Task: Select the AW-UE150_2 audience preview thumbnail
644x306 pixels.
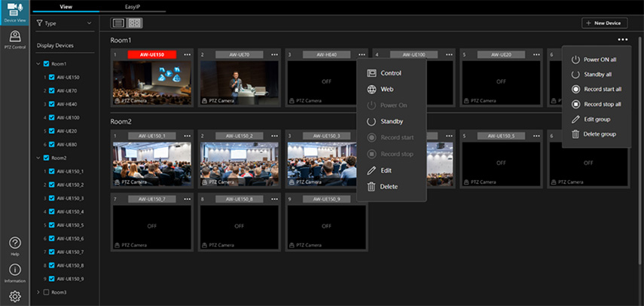Action: point(240,164)
